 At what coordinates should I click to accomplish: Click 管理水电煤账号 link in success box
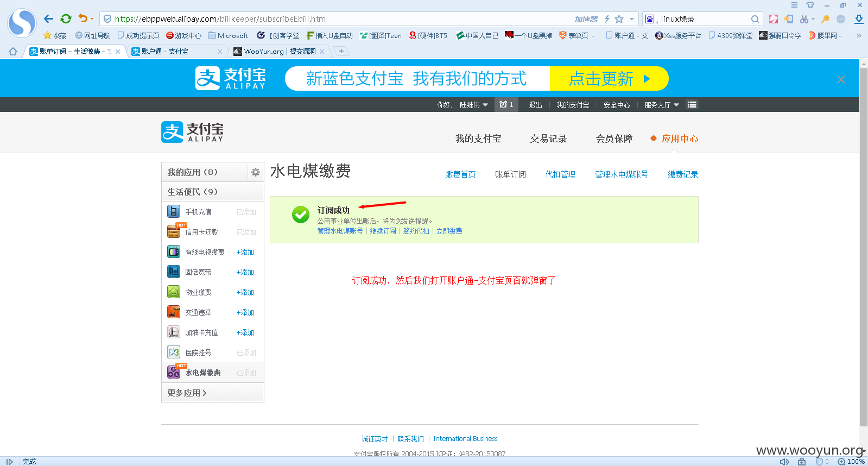tap(340, 231)
